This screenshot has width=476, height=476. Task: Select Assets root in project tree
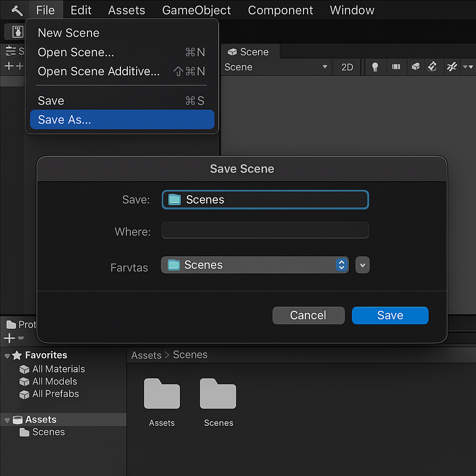(63, 420)
